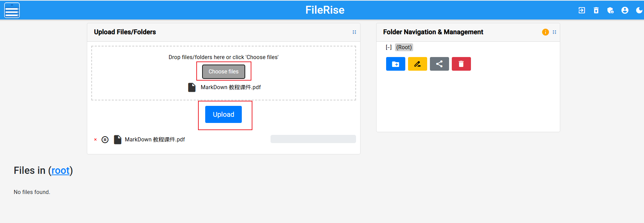
Task: Open the user profile icon
Action: (625, 10)
